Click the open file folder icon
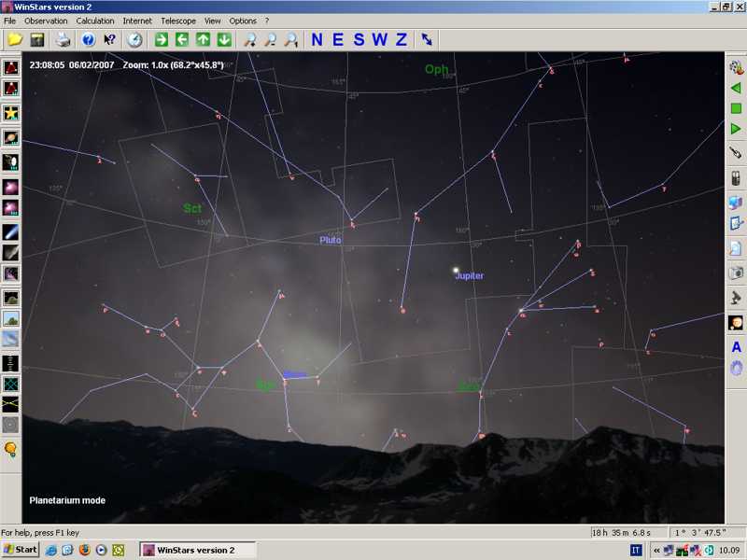The image size is (747, 560). (x=15, y=39)
